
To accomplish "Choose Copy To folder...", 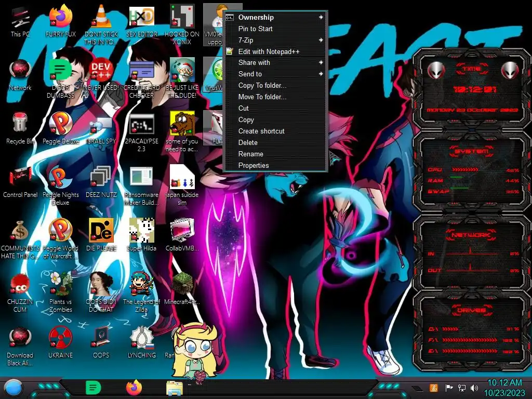I will point(275,86).
